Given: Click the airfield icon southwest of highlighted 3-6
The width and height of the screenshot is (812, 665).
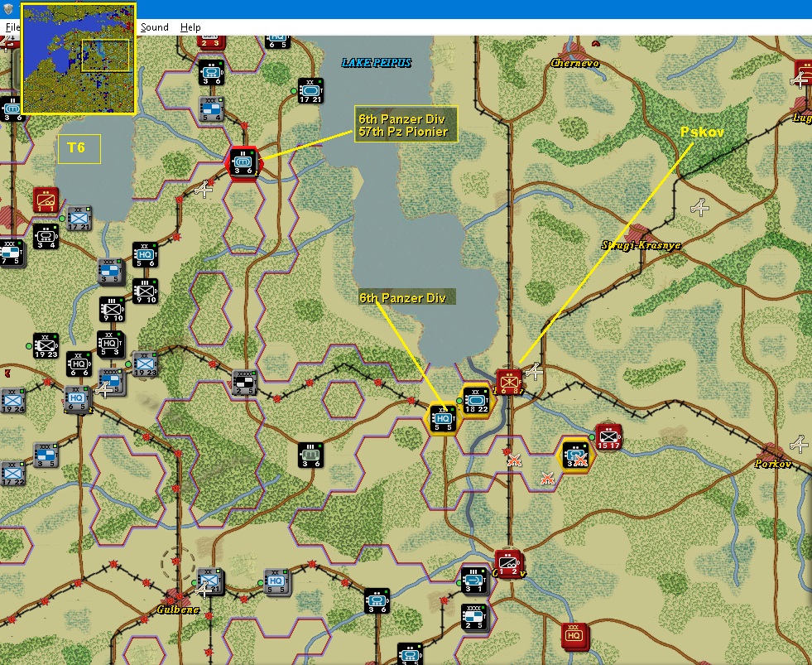Looking at the screenshot, I should tap(204, 189).
